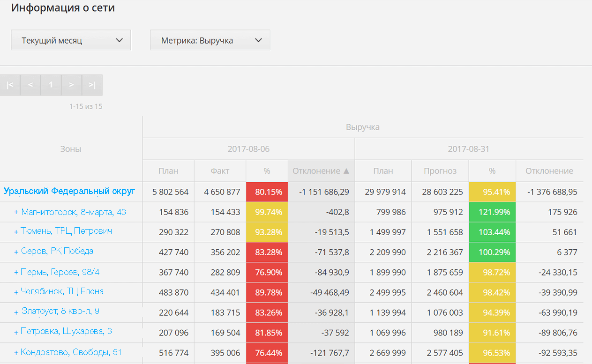Go to next page with > button

[x=71, y=85]
